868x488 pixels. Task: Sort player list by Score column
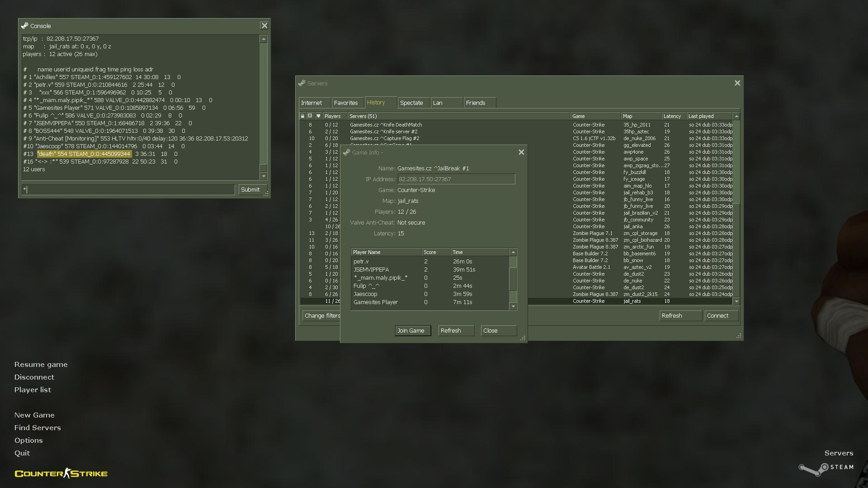pyautogui.click(x=436, y=252)
